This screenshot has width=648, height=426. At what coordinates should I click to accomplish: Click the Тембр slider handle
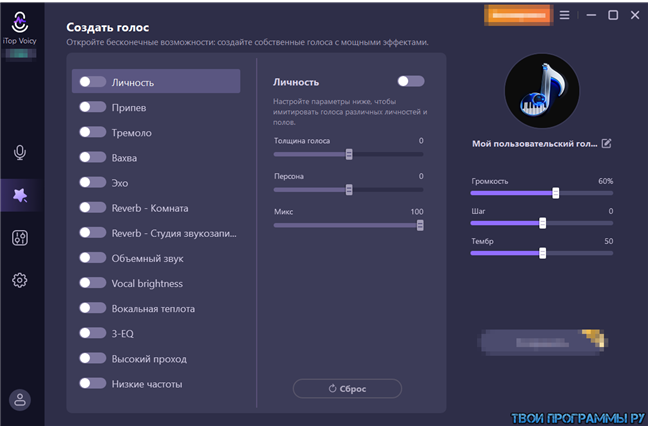(x=542, y=253)
